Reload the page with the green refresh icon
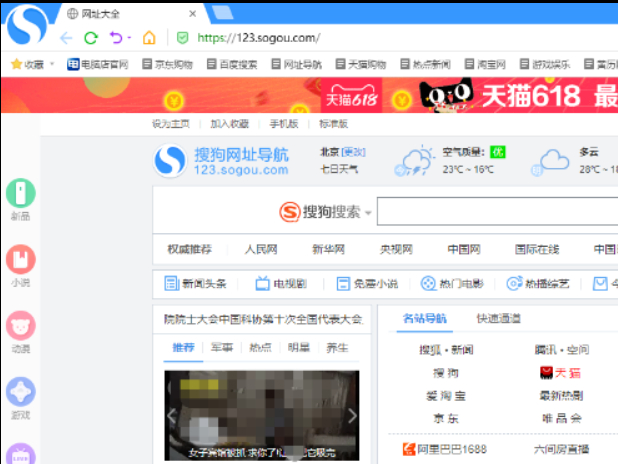This screenshot has height=464, width=618. click(x=91, y=38)
